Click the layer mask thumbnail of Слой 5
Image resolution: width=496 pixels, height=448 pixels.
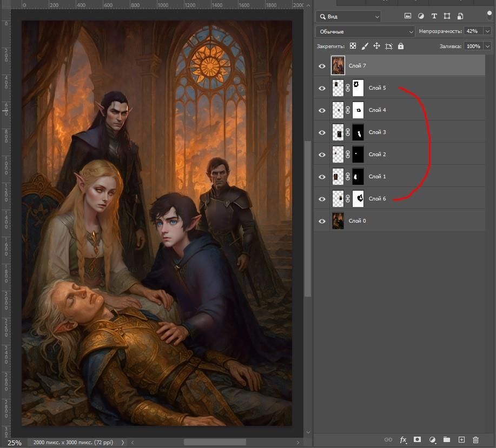tap(358, 88)
